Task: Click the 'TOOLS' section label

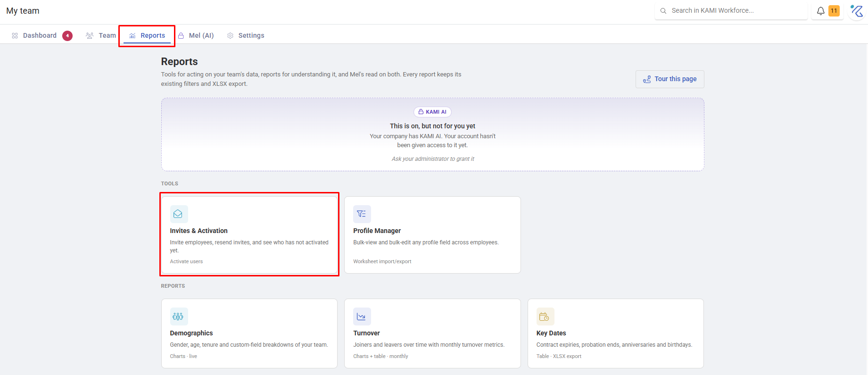Action: tap(170, 183)
